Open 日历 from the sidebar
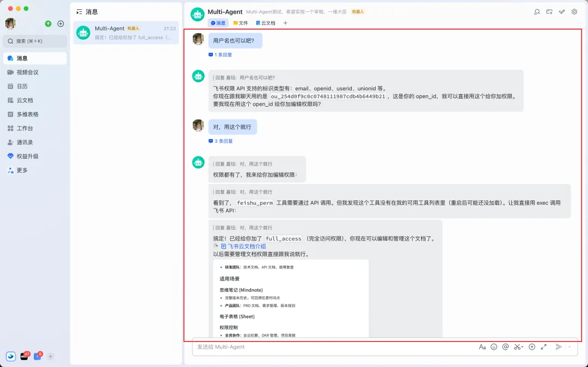This screenshot has width=588, height=367. tap(35, 86)
